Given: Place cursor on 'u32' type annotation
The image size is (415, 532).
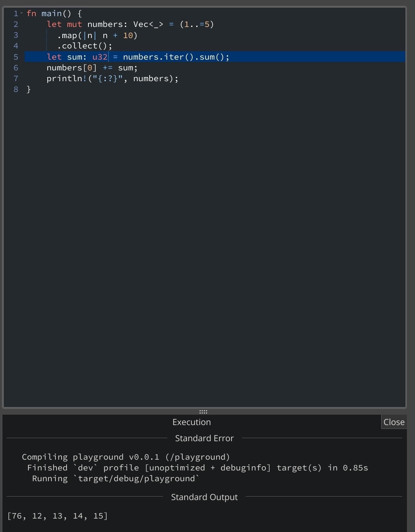Looking at the screenshot, I should pyautogui.click(x=100, y=57).
